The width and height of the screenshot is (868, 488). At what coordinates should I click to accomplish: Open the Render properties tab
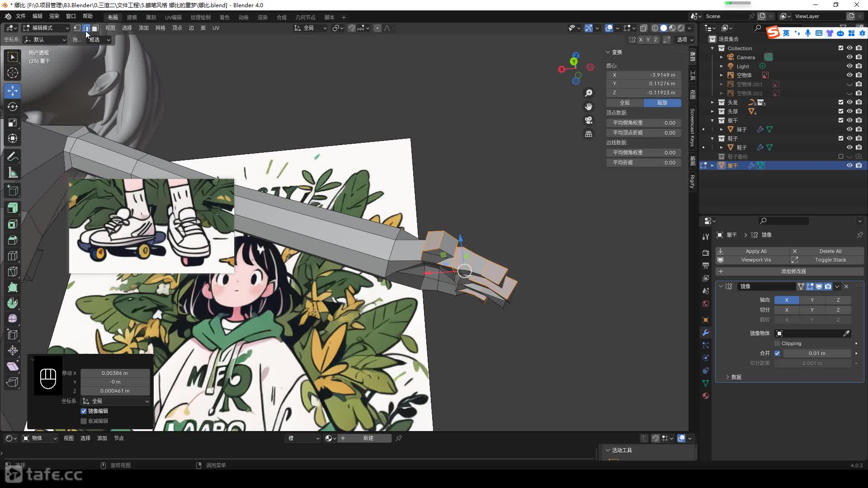[x=706, y=253]
